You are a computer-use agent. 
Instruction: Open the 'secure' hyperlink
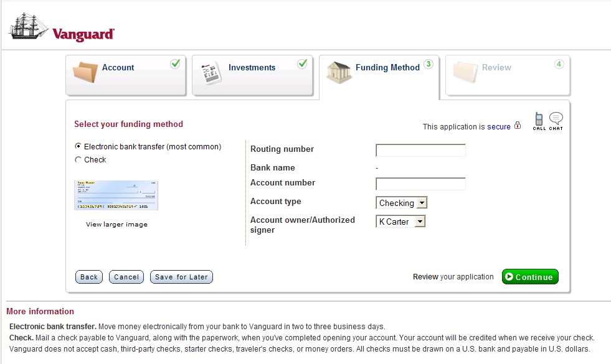coord(498,127)
